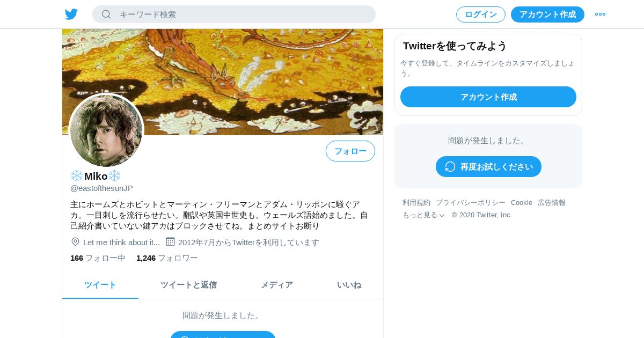Follow Miko with the フォロー button
644x338 pixels.
point(350,151)
